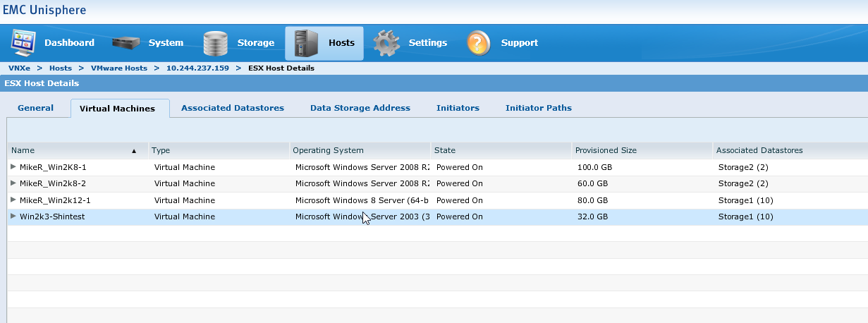This screenshot has height=323, width=868.
Task: Click the Support question mark icon
Action: [x=479, y=43]
